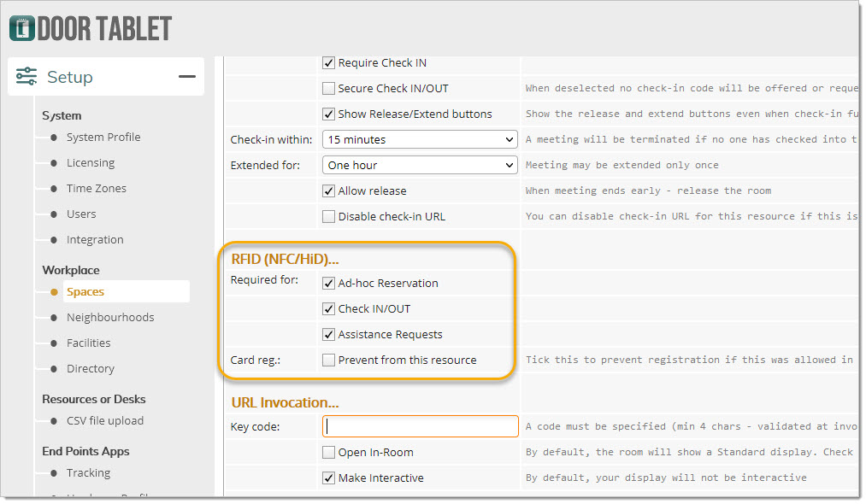Toggle the Allow release checkbox
This screenshot has height=504, width=866.
pos(329,190)
